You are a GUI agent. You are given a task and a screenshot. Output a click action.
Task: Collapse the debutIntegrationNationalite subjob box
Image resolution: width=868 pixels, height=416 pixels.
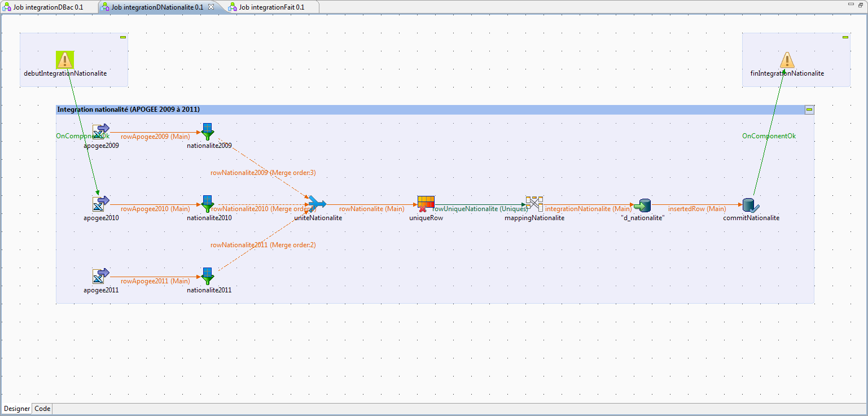tap(122, 37)
